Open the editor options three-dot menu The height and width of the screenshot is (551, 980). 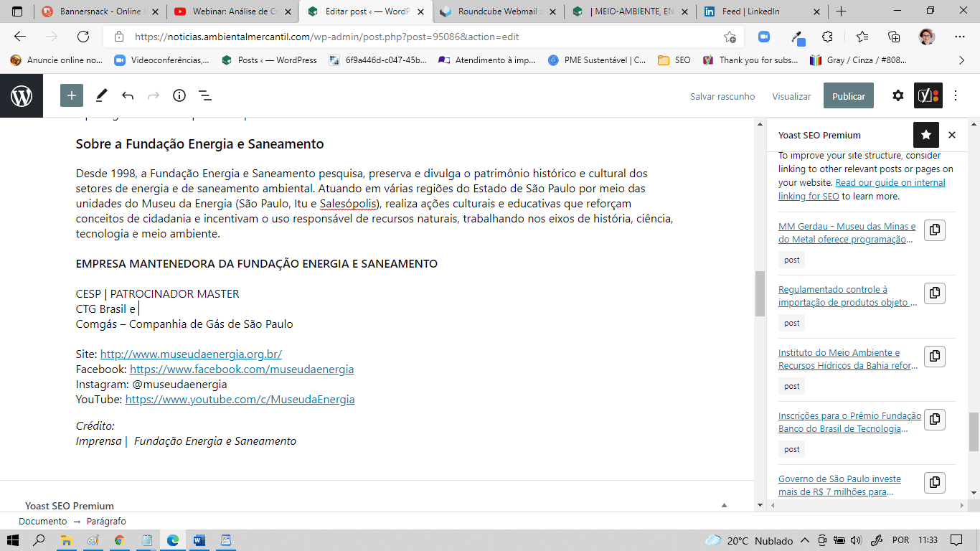[956, 95]
